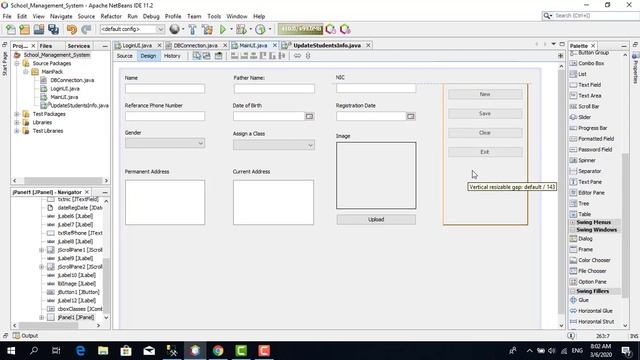640x360 pixels.
Task: Select the Horizontal Glue palette component
Action: coord(591,311)
